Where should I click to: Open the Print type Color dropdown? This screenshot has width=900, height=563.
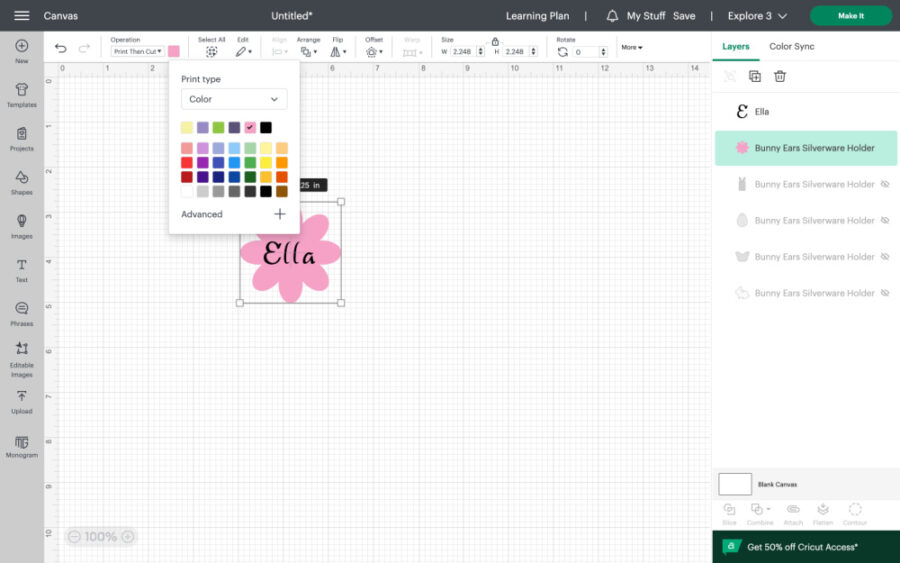tap(234, 99)
